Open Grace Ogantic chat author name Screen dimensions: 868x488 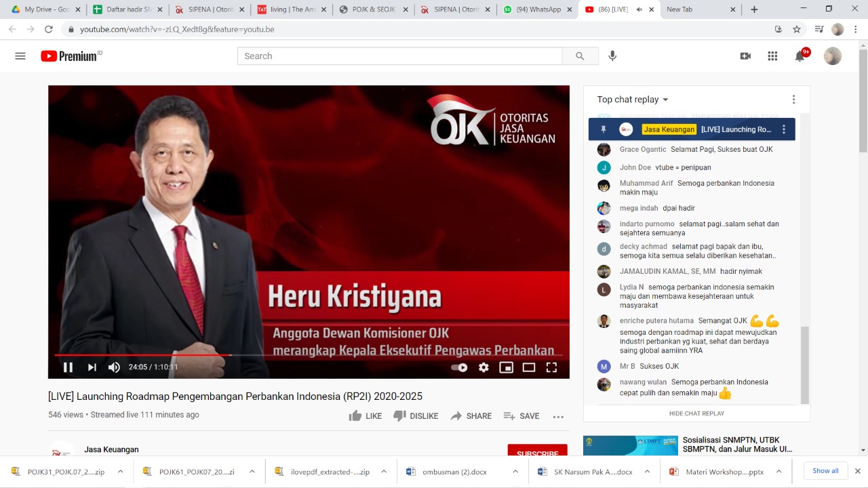pos(643,150)
